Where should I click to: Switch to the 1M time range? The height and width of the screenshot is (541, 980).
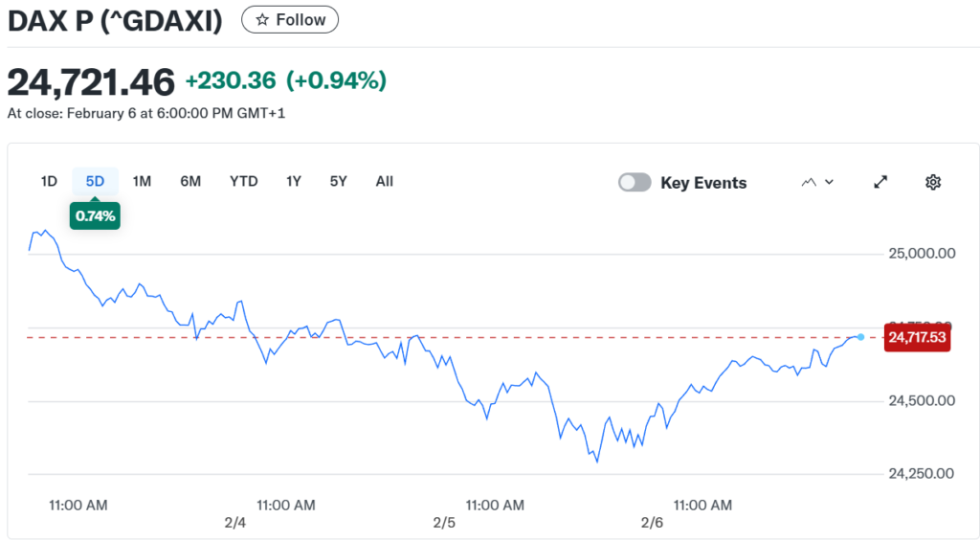tap(142, 181)
